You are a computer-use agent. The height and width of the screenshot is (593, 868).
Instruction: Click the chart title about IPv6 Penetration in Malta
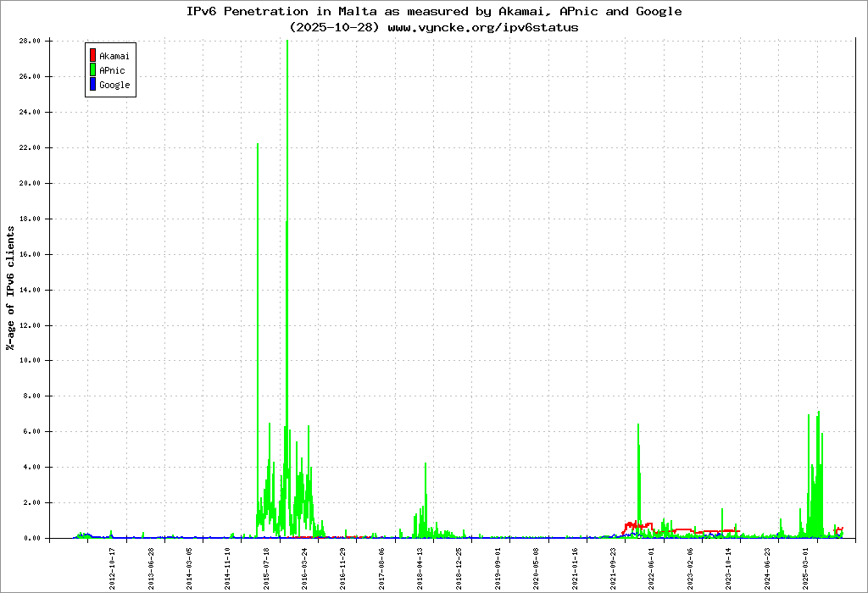click(433, 12)
